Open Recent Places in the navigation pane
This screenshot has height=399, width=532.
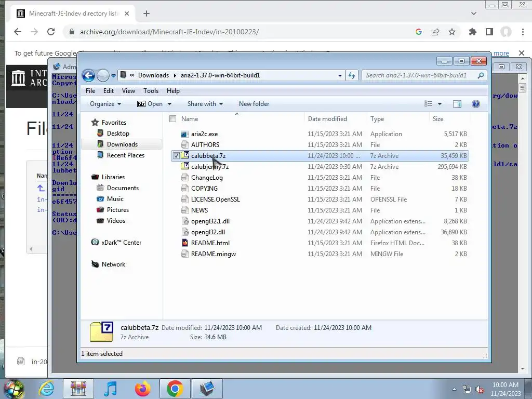tap(126, 155)
